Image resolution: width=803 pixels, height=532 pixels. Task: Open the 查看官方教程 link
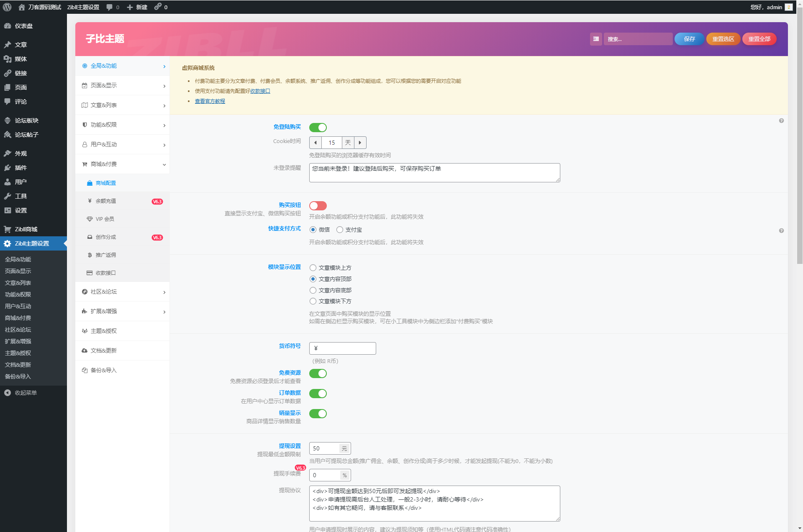[210, 101]
